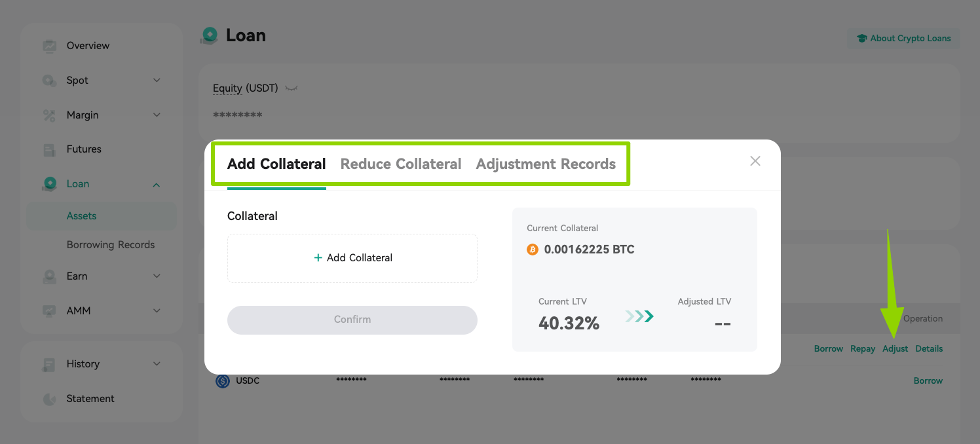Click the Margin percent icon
Viewport: 980px width, 444px height.
(49, 115)
